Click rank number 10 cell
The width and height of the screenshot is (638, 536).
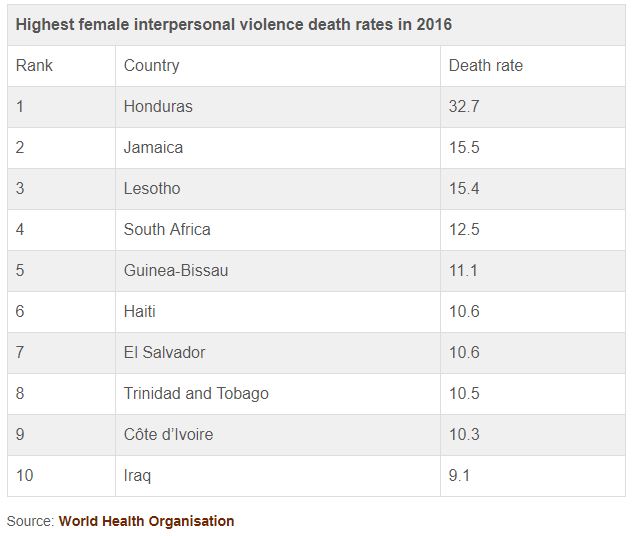coord(25,475)
